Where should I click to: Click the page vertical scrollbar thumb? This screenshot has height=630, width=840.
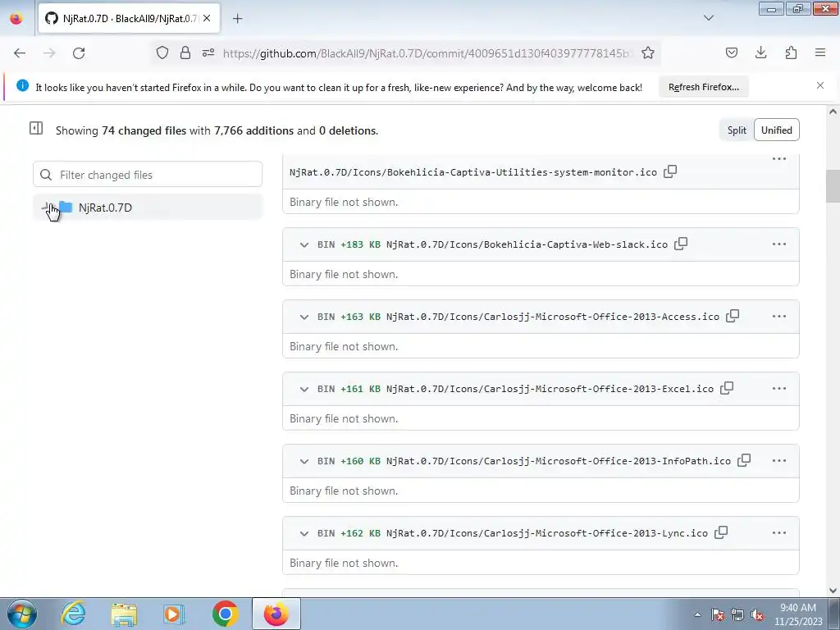coord(833,186)
